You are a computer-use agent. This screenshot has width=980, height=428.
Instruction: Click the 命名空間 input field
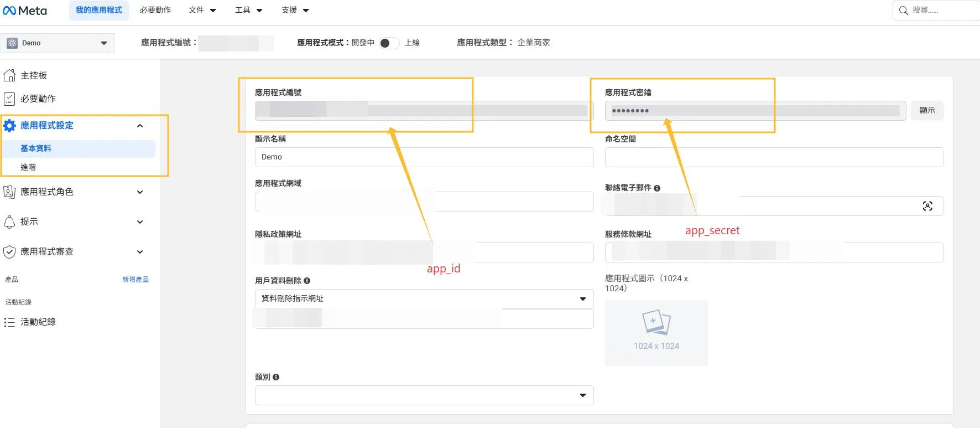pos(774,157)
